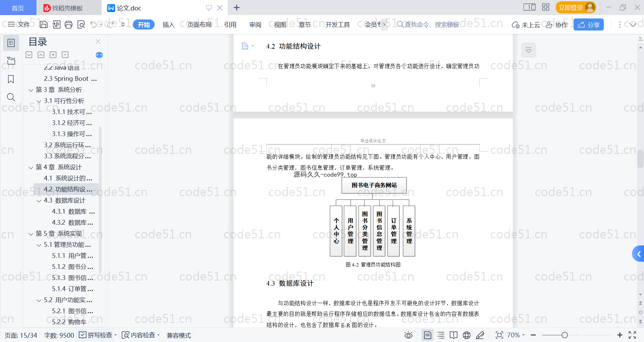Switch to page layout view

(x=428, y=335)
